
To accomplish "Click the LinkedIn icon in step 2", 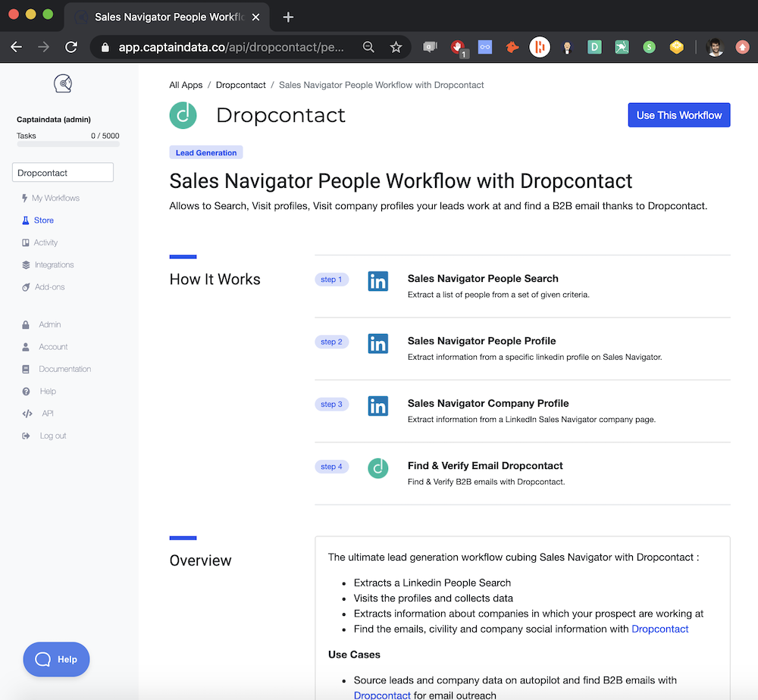I will (x=378, y=343).
